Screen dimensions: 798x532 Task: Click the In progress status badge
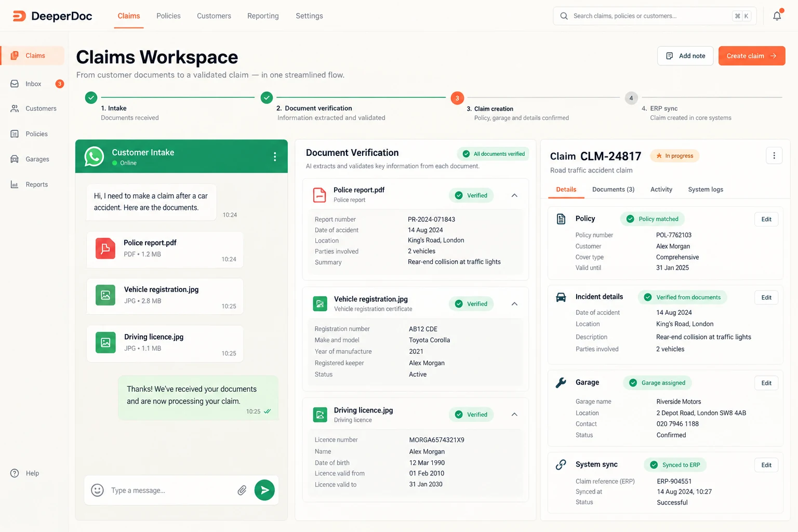675,156
